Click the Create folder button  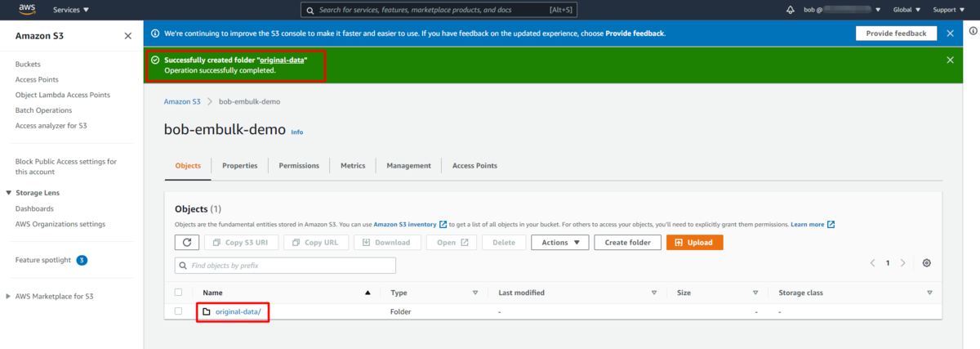pyautogui.click(x=627, y=243)
